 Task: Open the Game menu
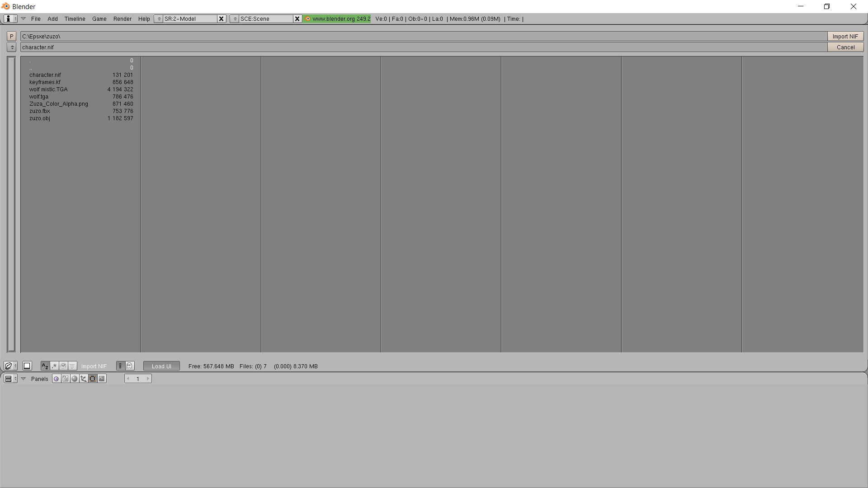tap(99, 19)
